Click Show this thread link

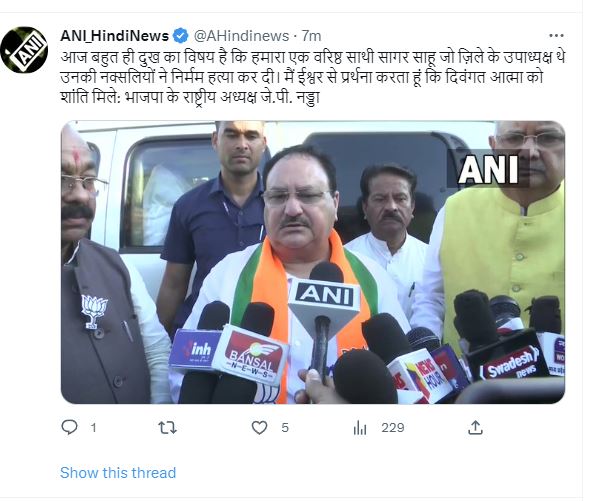click(118, 473)
